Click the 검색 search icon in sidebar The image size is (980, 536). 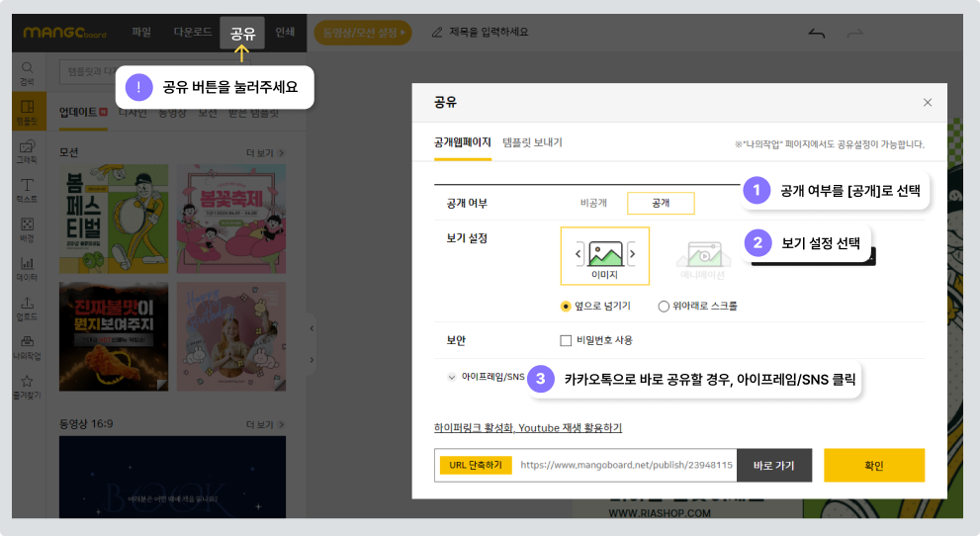click(x=28, y=72)
